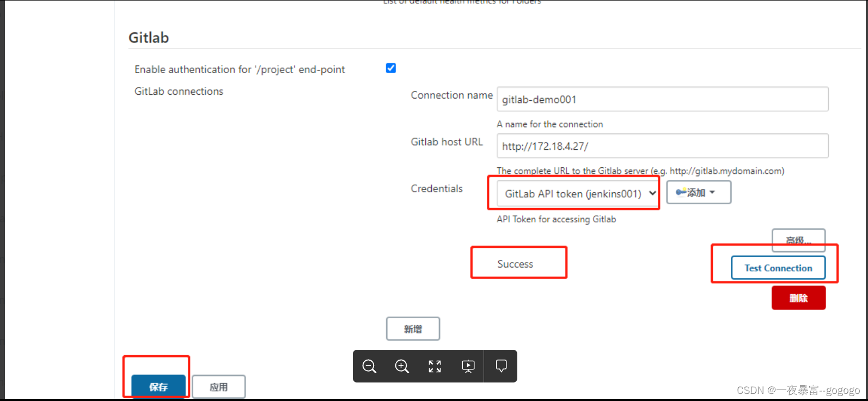Click the Test Connection button

pos(778,268)
